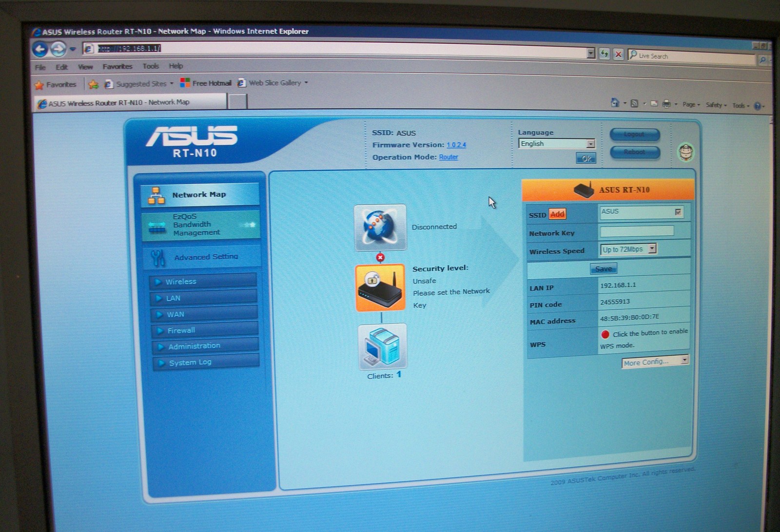The height and width of the screenshot is (532, 780).
Task: Click the firmware version 1.0.2.4 link
Action: (x=456, y=145)
